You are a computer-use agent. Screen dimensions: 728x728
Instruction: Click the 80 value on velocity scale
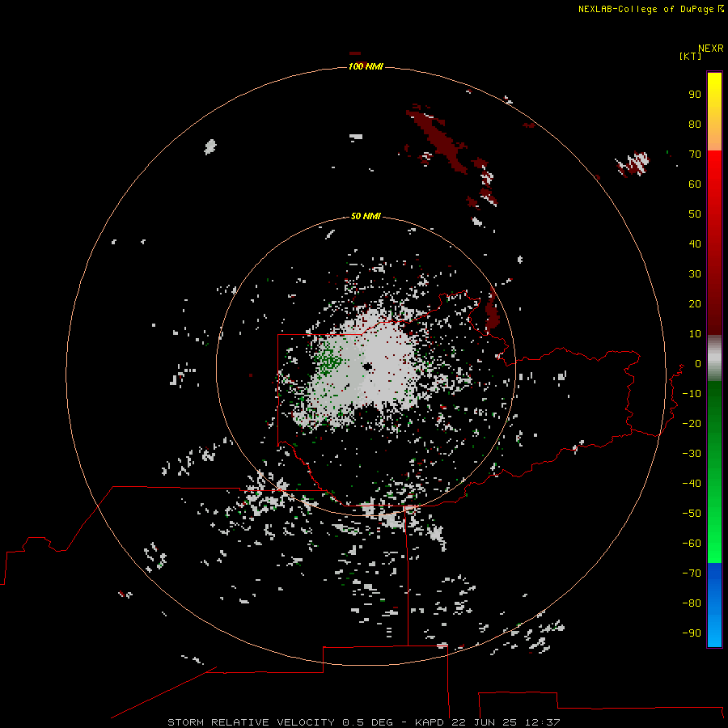(x=695, y=124)
